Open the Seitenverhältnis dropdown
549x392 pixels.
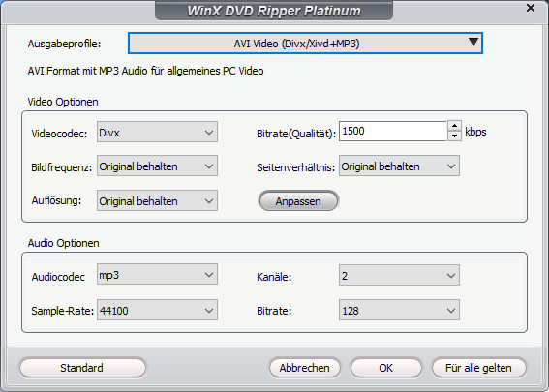(399, 166)
